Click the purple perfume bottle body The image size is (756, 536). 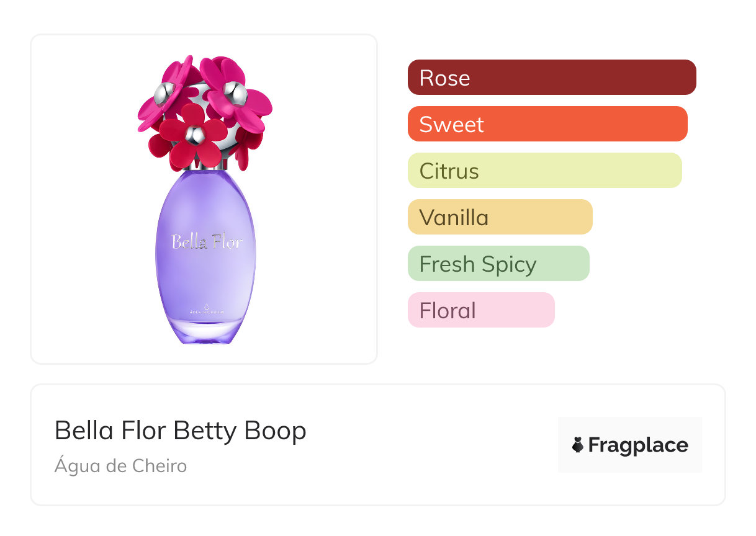(x=205, y=273)
